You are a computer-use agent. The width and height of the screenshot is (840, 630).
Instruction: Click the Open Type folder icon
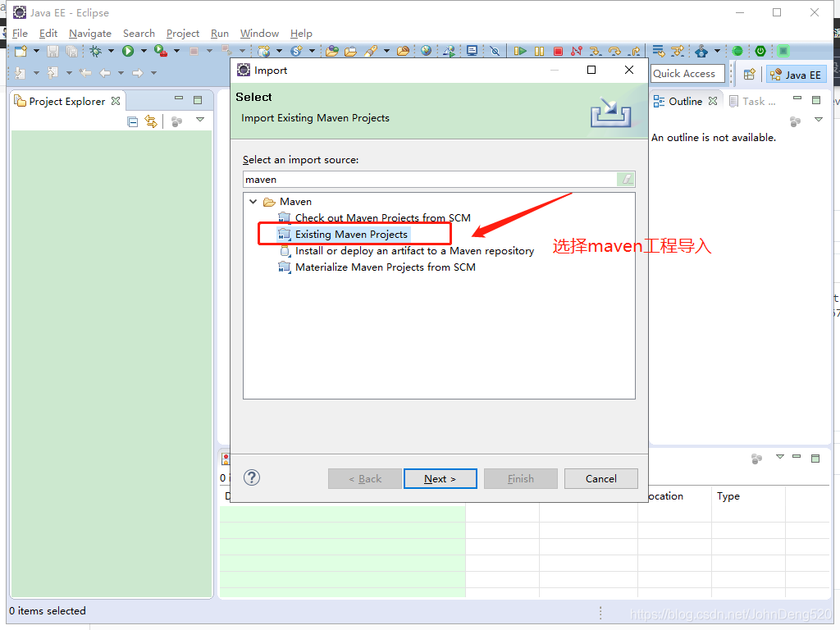click(332, 51)
